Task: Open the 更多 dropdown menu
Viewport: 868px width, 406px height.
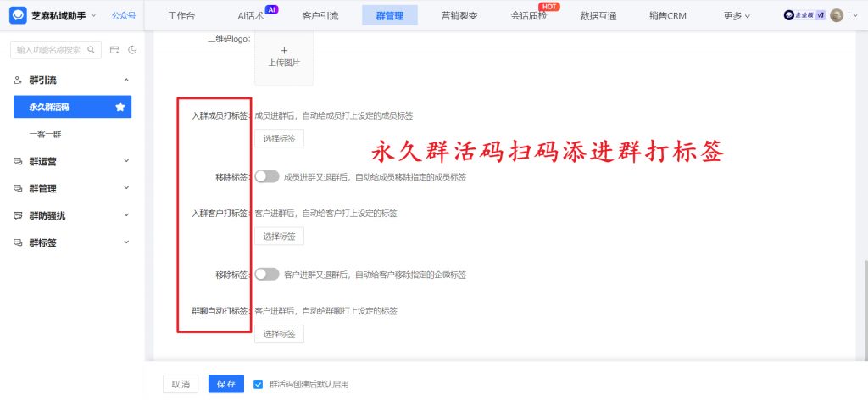Action: 737,15
